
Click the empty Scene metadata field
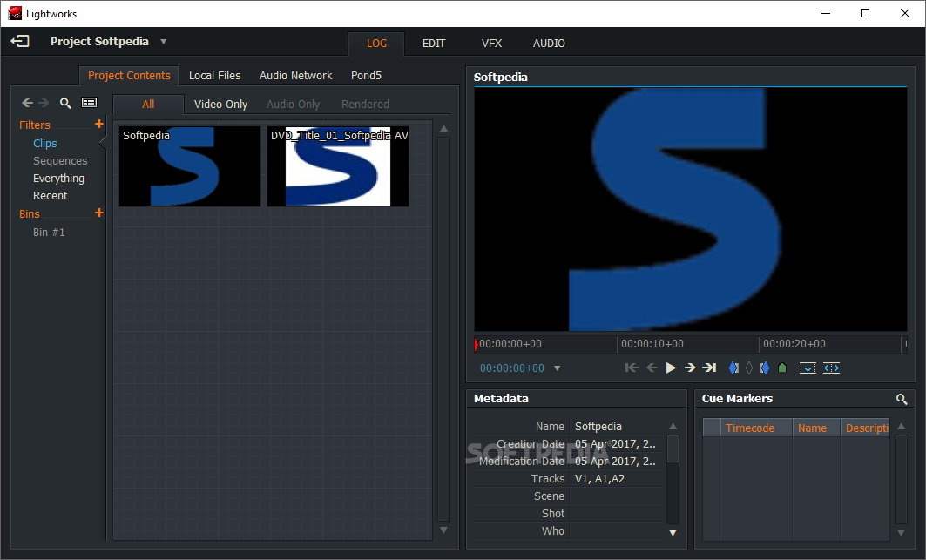616,496
